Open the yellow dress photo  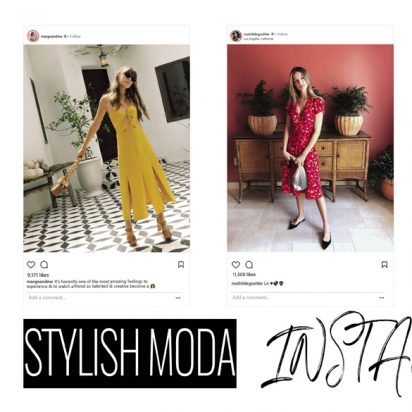(107, 148)
